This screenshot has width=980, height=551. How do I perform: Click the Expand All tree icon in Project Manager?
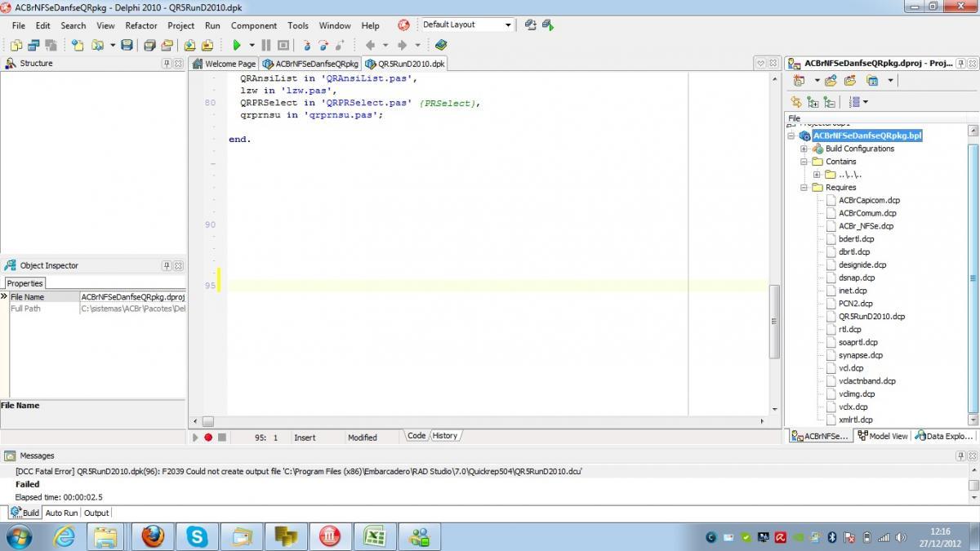point(813,102)
